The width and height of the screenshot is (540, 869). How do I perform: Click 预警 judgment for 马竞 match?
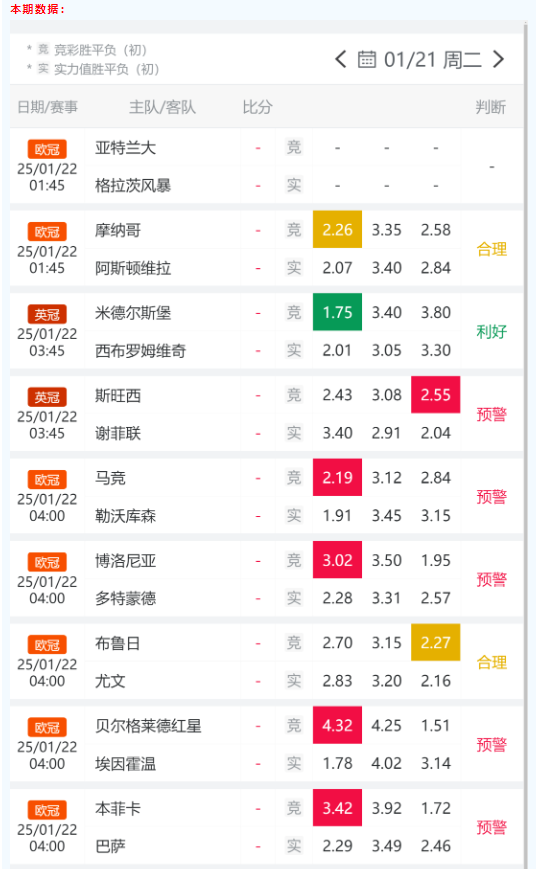pos(492,497)
